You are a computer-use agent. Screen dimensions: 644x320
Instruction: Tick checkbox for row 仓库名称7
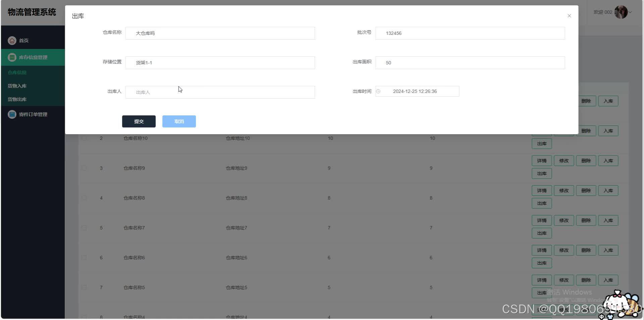84,228
